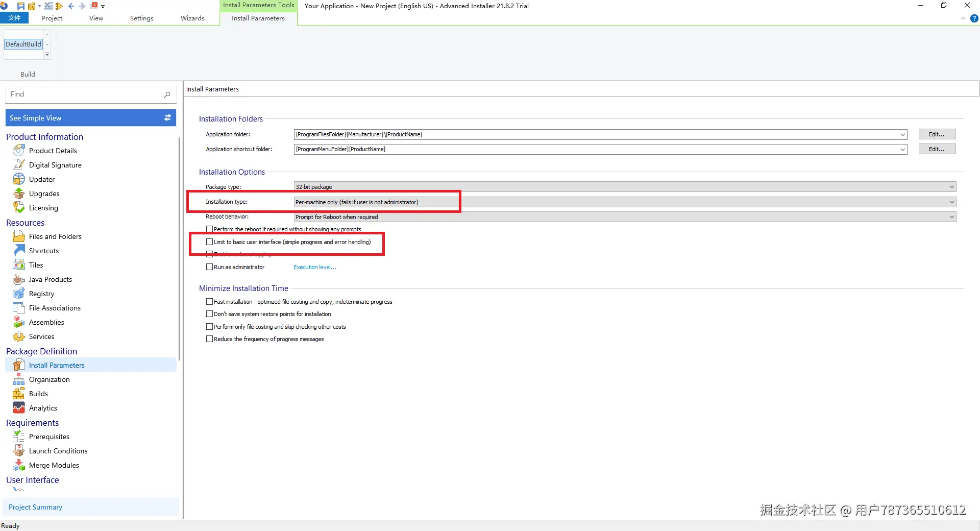Click the sidebar vertical scrollbar
Image resolution: width=980 pixels, height=531 pixels.
coord(179,248)
